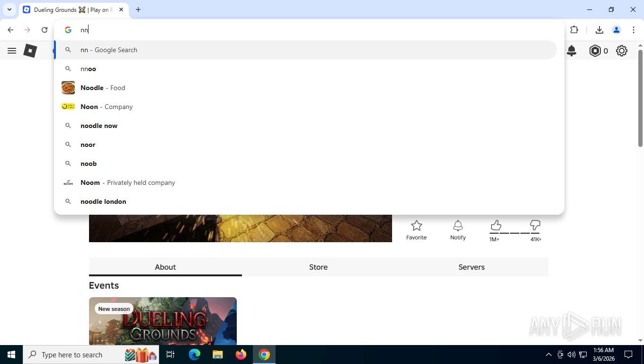Choose the 'nnoo' suggestion
The image size is (644, 364).
(305, 69)
